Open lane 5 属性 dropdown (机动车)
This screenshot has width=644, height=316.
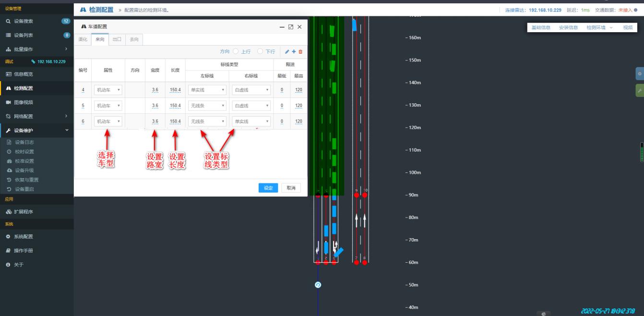(x=108, y=106)
